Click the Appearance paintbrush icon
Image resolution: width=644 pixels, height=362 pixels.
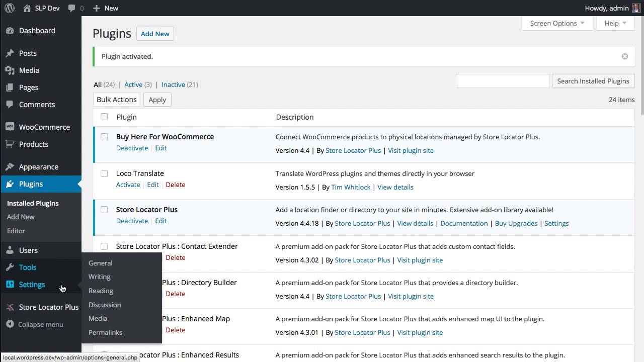pyautogui.click(x=10, y=167)
